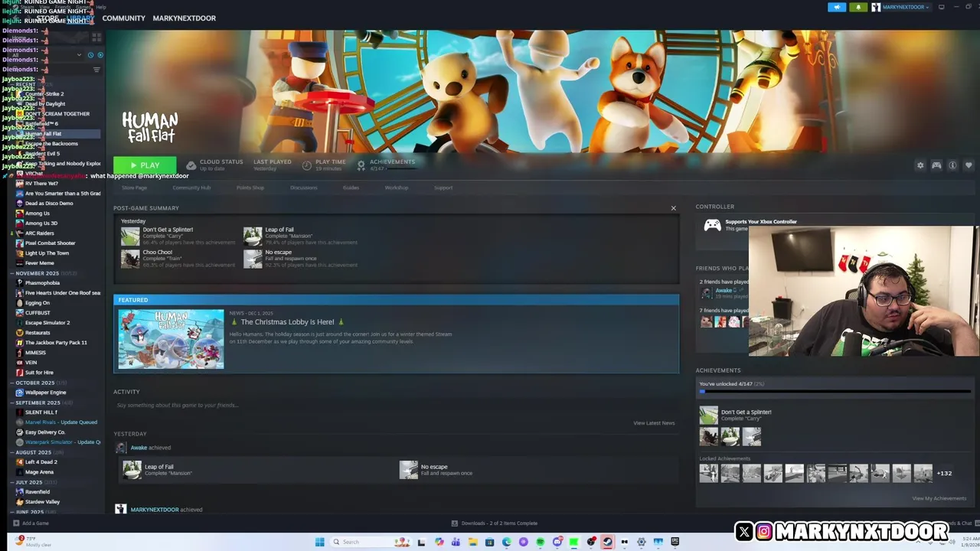Collapse the October 2025 library group
The height and width of the screenshot is (551, 980).
click(x=13, y=383)
